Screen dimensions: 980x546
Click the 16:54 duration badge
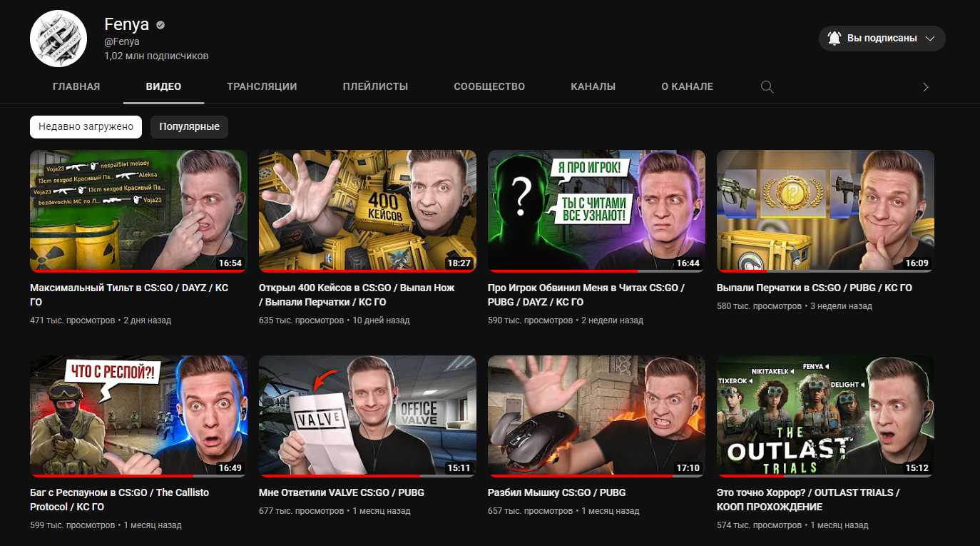pos(230,263)
